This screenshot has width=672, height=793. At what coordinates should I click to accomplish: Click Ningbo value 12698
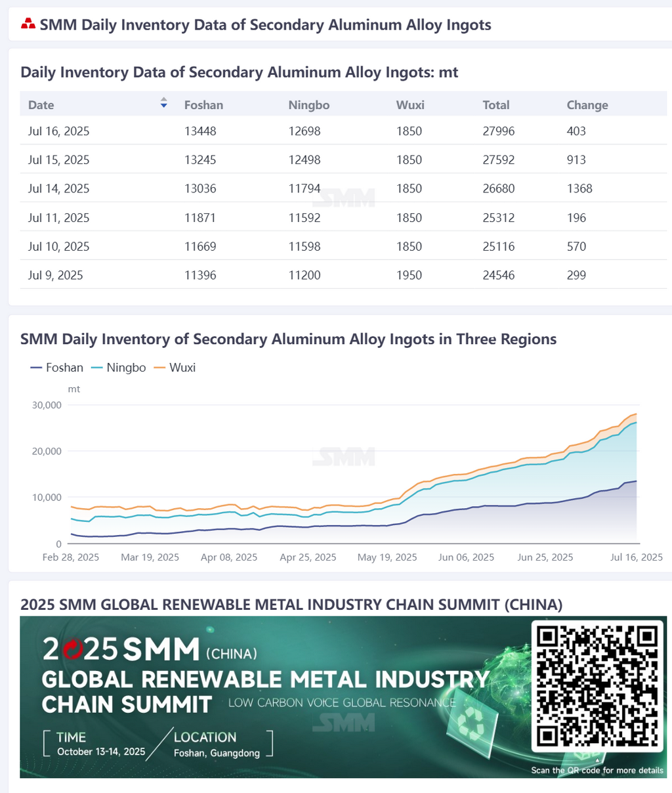tap(304, 131)
